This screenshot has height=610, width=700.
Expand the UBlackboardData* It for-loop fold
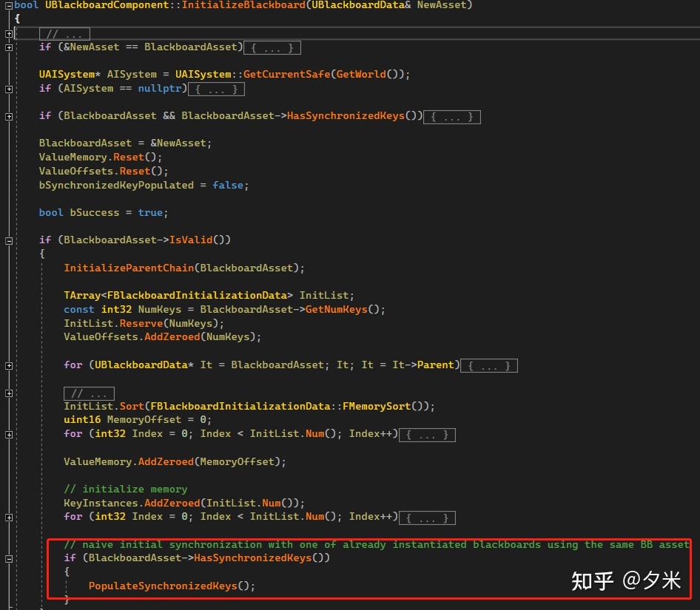click(x=8, y=366)
